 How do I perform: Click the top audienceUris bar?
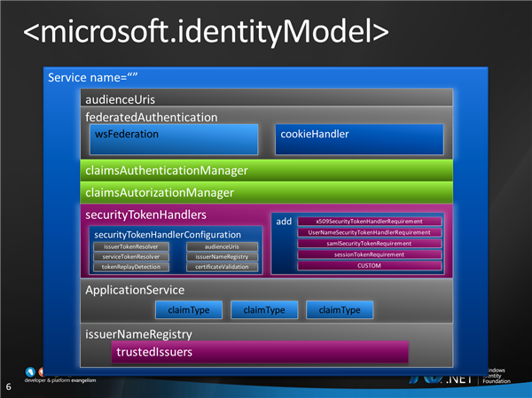pos(266,98)
